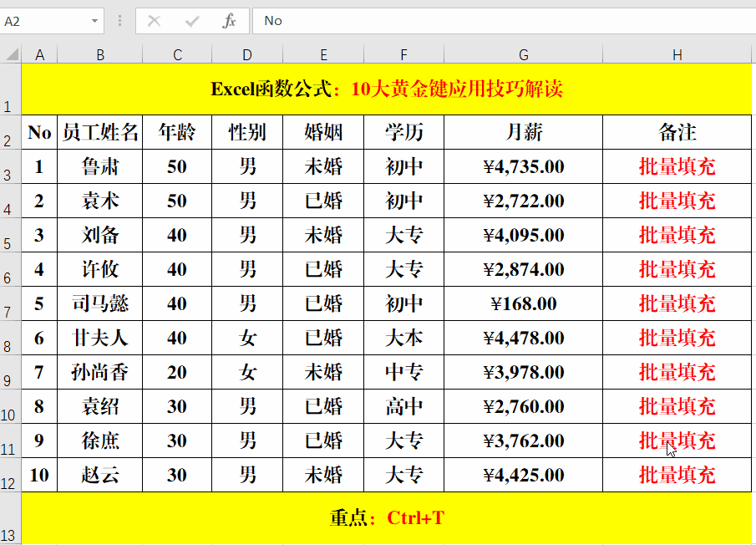Click salary cell ¥4,425.00
756x545 pixels.
pos(523,475)
